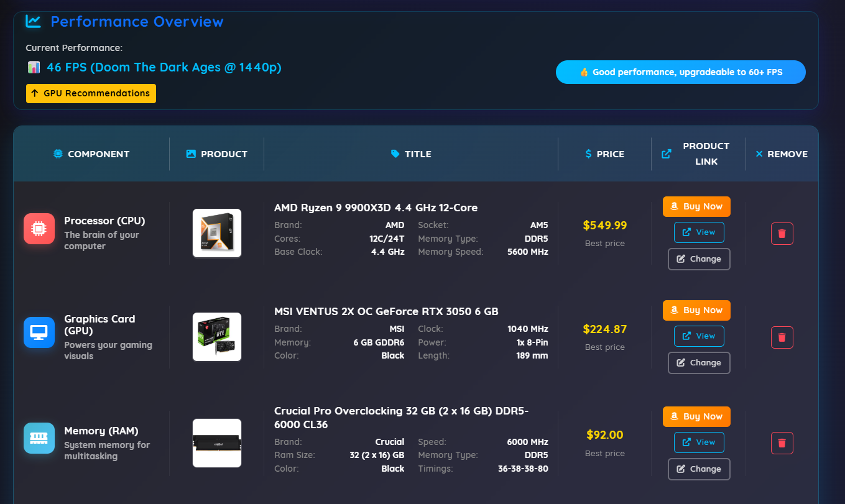Click the Memory (RAM) stick icon
This screenshot has width=845, height=504.
pos(39,438)
